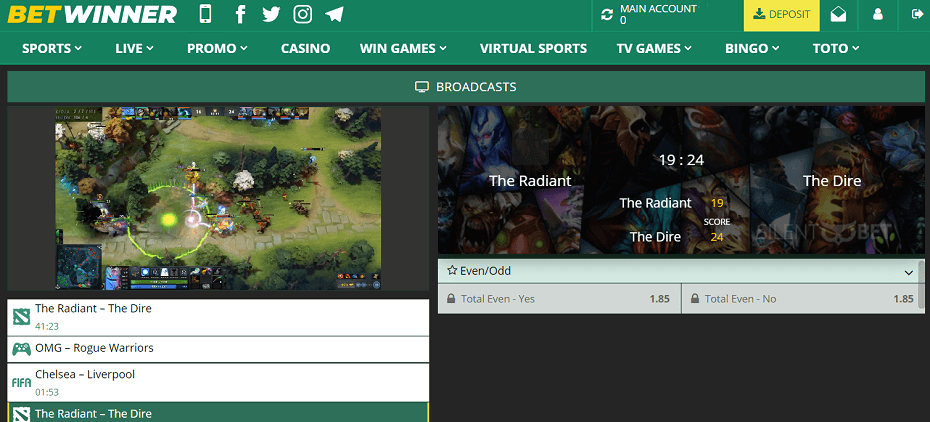Refresh the main account balance icon
The height and width of the screenshot is (422, 930).
(607, 15)
